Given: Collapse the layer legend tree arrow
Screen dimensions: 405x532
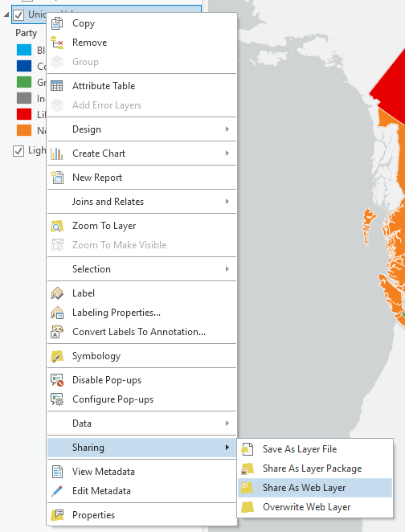Looking at the screenshot, I should (x=6, y=14).
